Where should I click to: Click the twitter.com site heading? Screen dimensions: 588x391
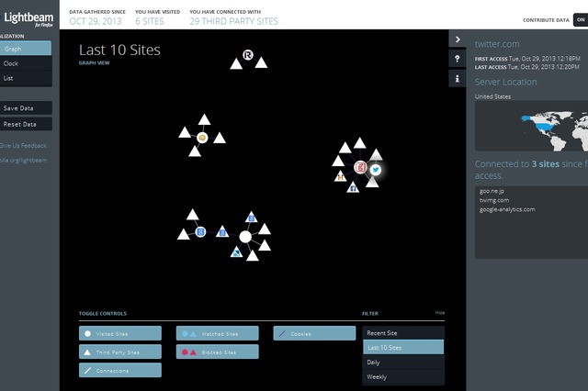coord(497,44)
